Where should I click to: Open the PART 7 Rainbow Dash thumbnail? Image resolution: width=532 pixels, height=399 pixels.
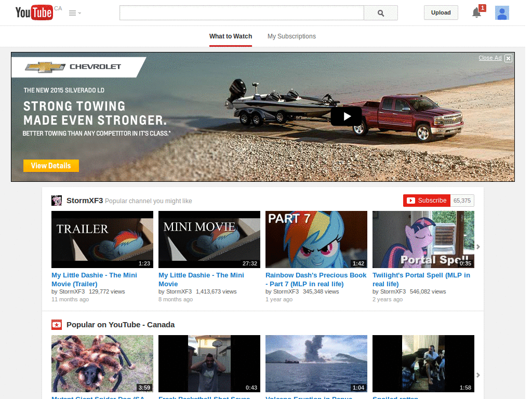316,240
